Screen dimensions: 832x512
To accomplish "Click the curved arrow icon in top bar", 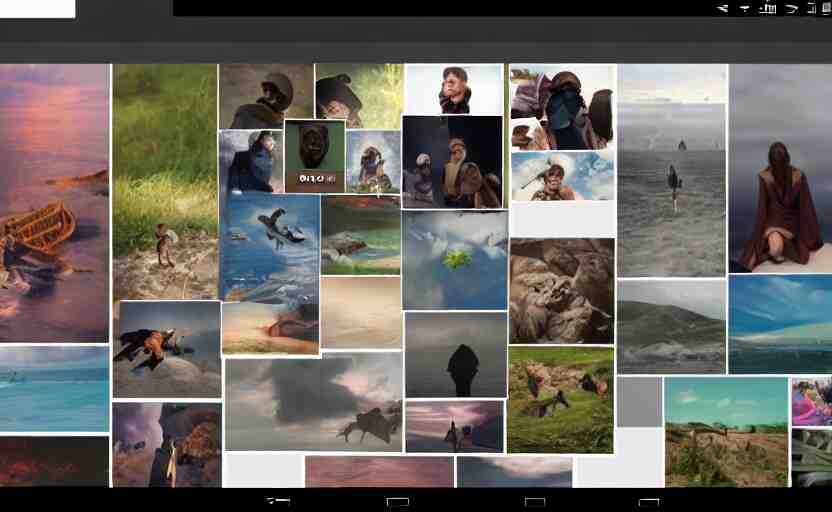I will (x=791, y=8).
